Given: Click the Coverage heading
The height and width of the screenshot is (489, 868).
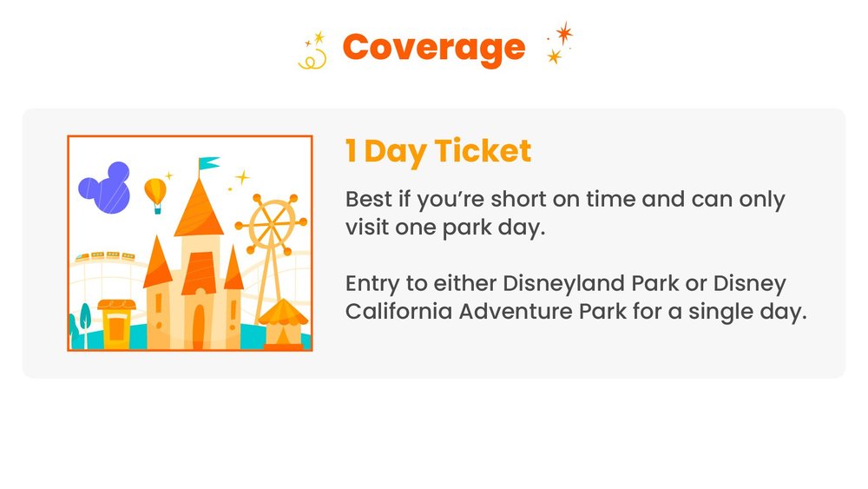Looking at the screenshot, I should tap(433, 48).
